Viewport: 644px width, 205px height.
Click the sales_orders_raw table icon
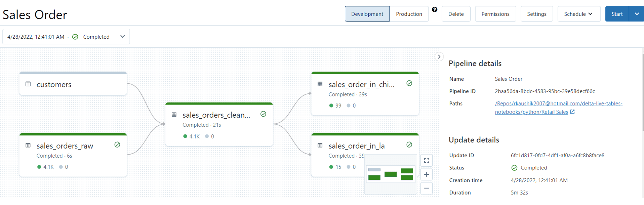click(28, 146)
